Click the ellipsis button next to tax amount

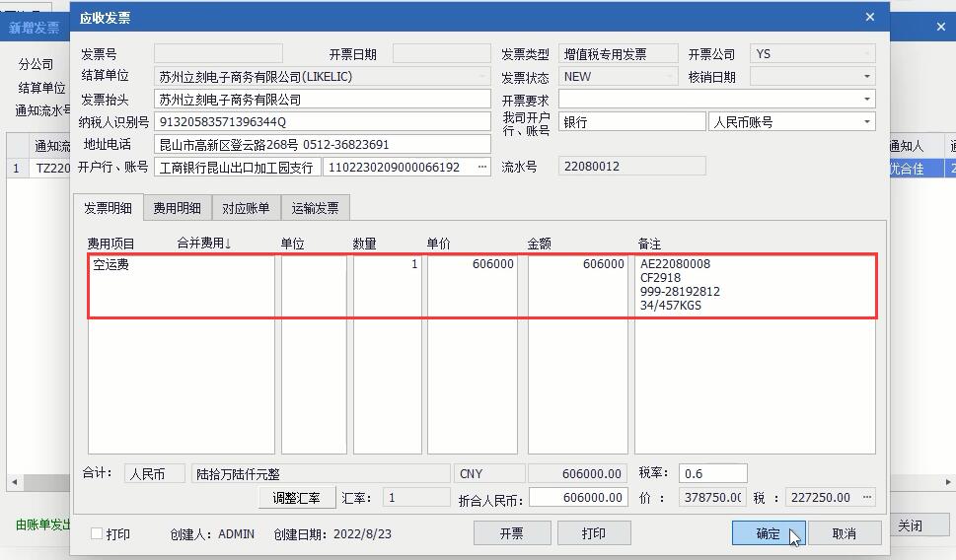[867, 498]
